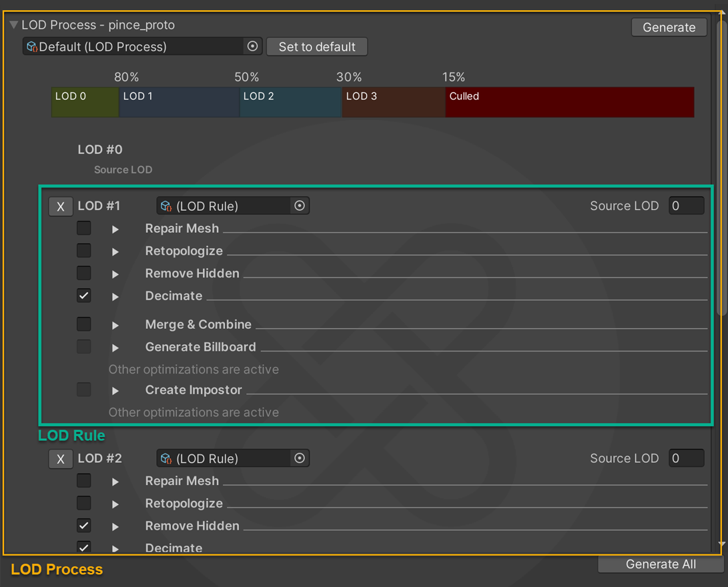This screenshot has height=587, width=728.
Task: Remove LOD #2 with X button
Action: pos(61,459)
